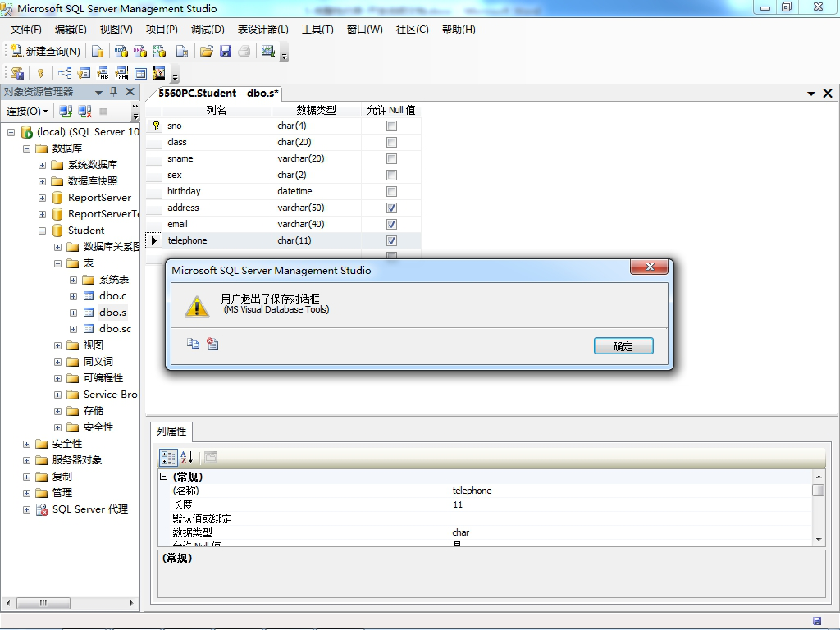Uncheck Allow Nulls for email column
840x630 pixels.
[x=391, y=225]
